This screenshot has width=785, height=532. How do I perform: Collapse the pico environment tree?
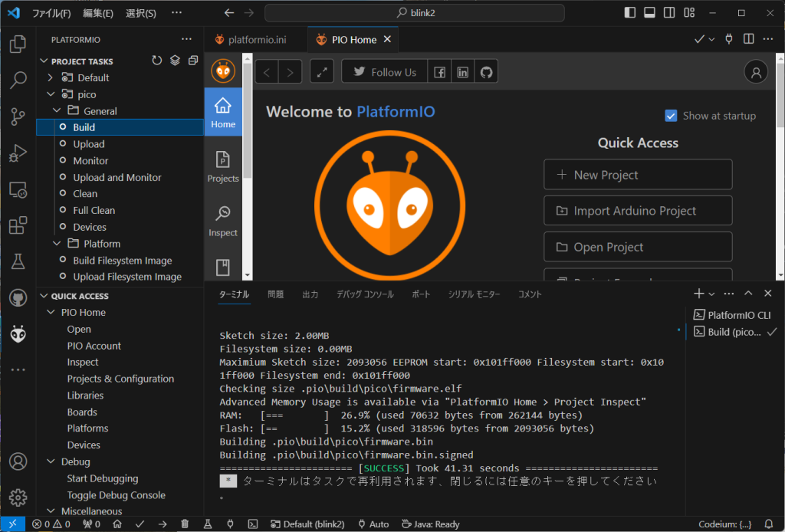50,94
